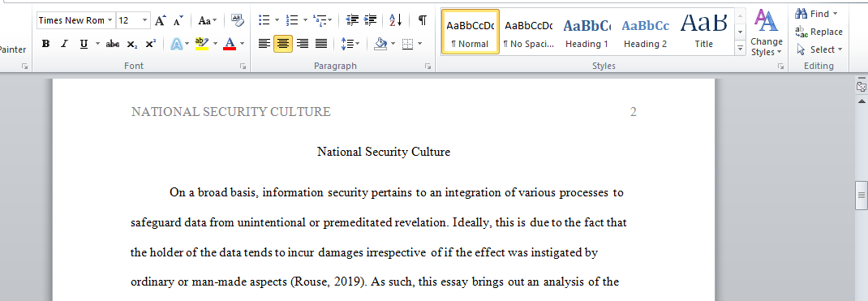Expand underline style dropdown arrow
Viewport: 868px width, 301px height.
click(98, 44)
